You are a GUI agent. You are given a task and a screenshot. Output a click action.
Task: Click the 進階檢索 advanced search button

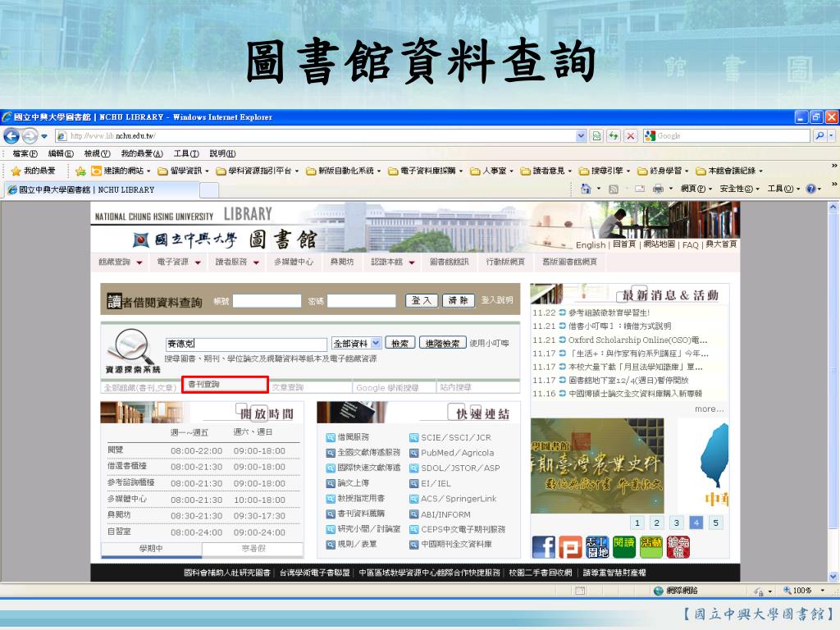pos(442,344)
